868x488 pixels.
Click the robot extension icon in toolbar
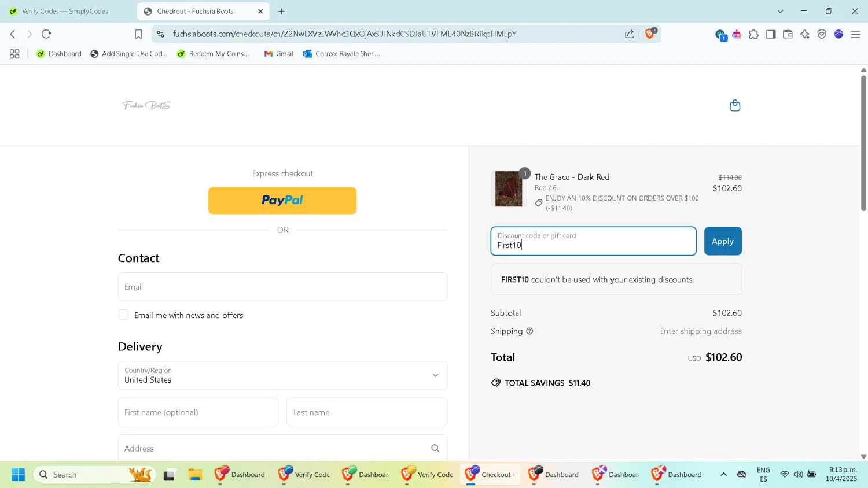coord(737,35)
